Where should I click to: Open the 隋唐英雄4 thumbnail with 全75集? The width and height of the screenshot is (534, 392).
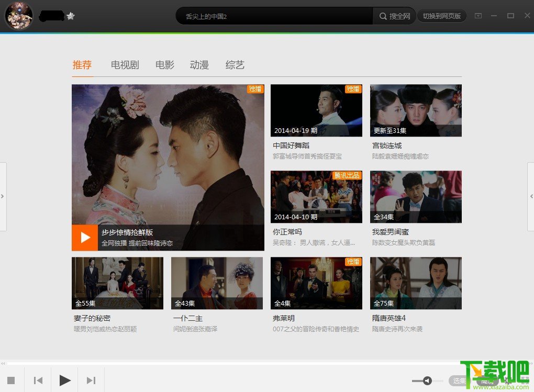[x=416, y=283]
